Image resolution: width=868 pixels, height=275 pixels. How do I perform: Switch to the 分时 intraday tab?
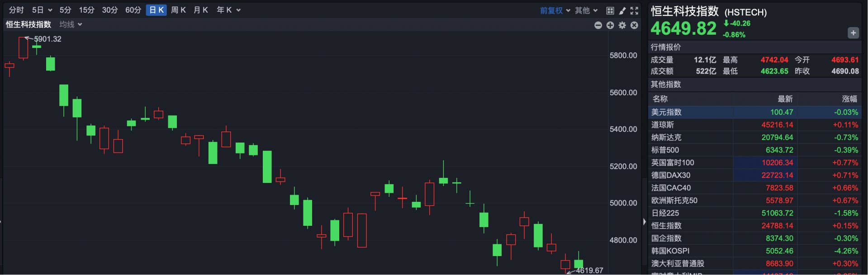[x=16, y=10]
